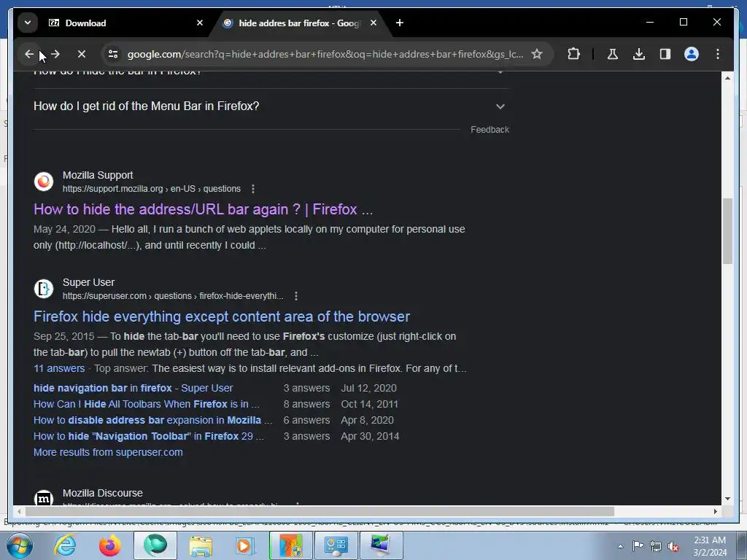Click the scroll down arrow

(x=727, y=499)
